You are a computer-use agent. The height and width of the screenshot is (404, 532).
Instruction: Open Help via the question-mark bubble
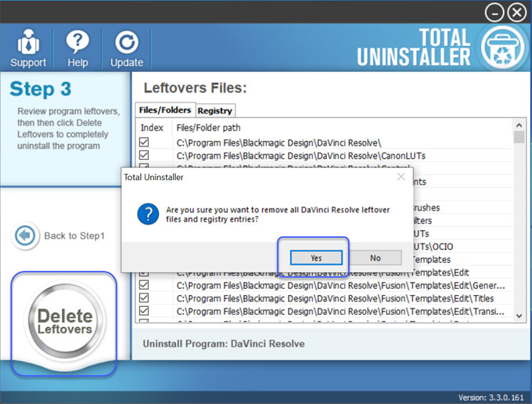[x=77, y=48]
